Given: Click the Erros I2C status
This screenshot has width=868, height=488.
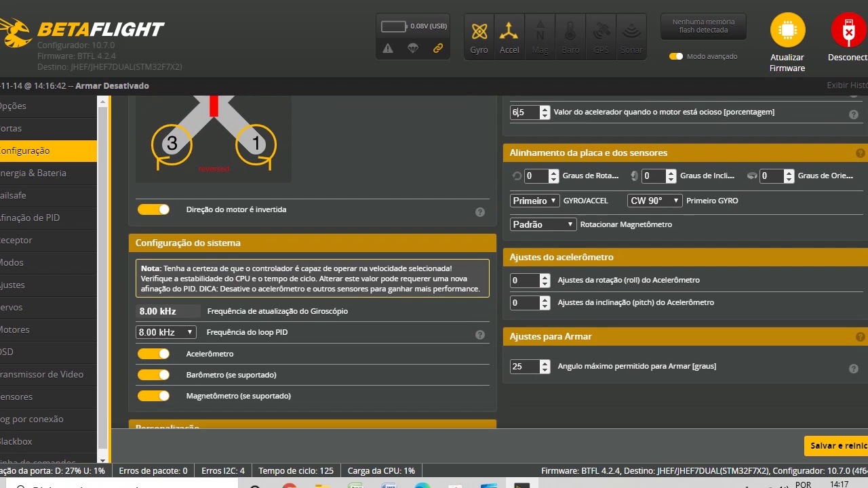Looking at the screenshot, I should [x=223, y=470].
